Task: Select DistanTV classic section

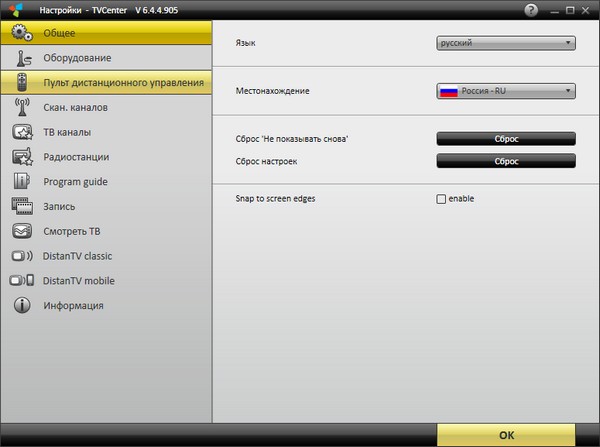Action: [106, 256]
